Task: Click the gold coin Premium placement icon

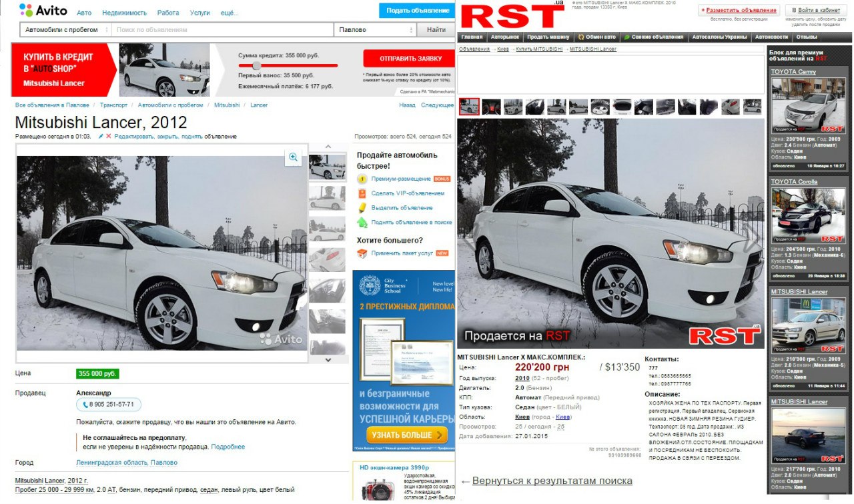Action: pos(362,179)
